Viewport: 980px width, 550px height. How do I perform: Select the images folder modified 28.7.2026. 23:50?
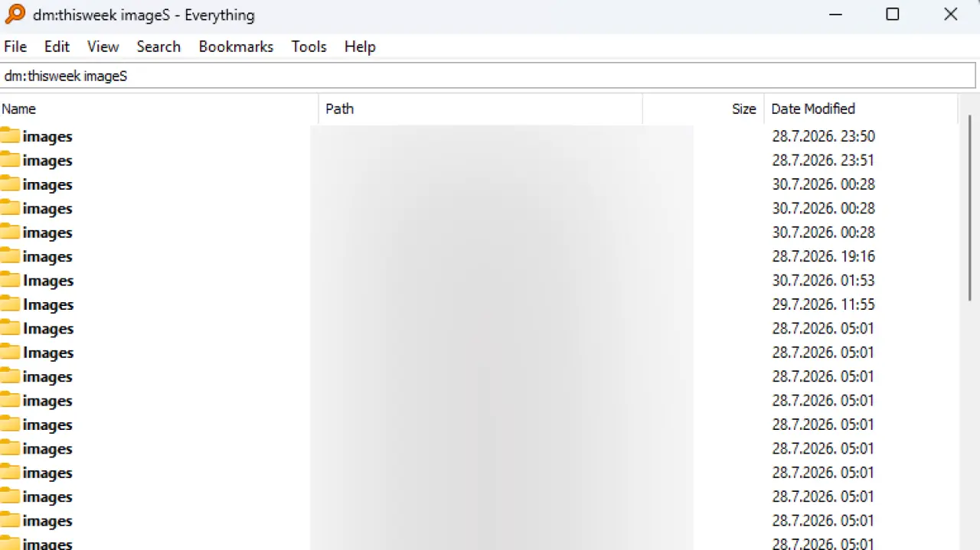47,137
